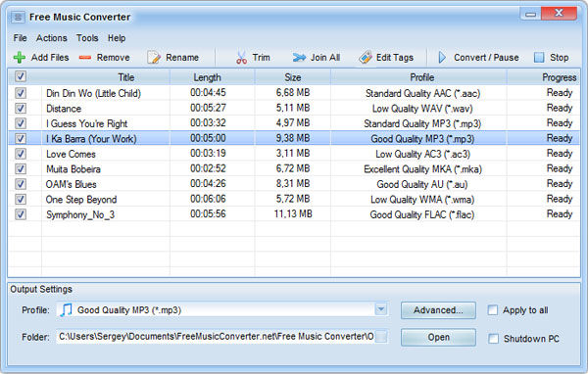
Task: Uncheck I Guess You're Right checkbox
Action: (x=21, y=123)
